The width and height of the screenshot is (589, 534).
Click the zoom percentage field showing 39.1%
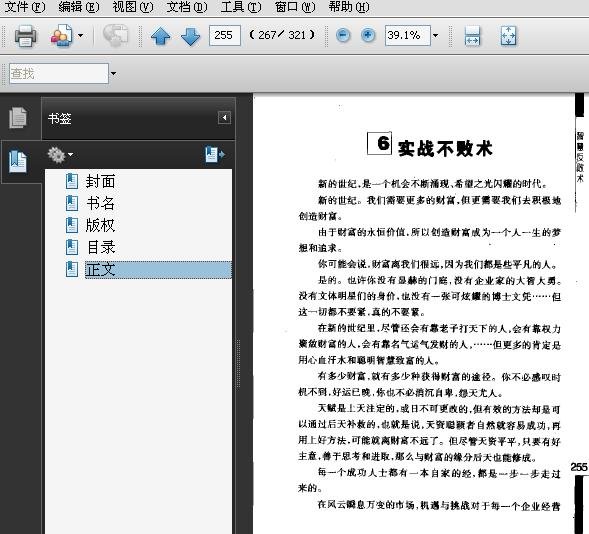point(407,36)
